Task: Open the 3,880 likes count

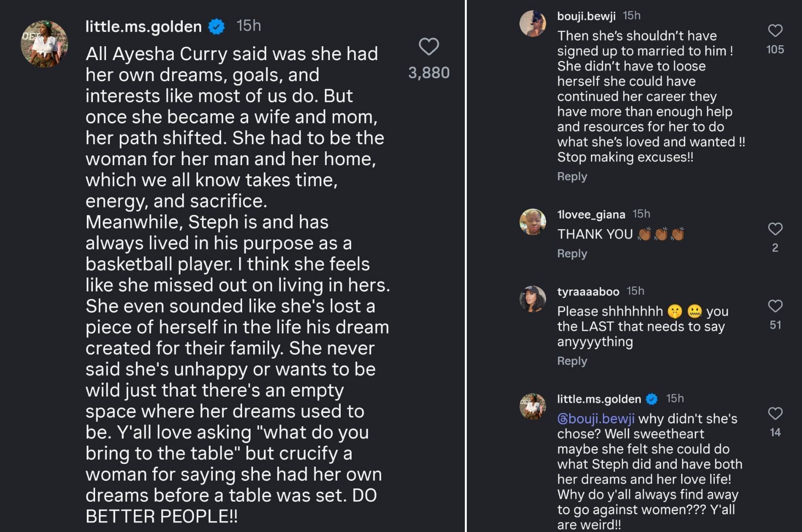Action: click(x=428, y=73)
